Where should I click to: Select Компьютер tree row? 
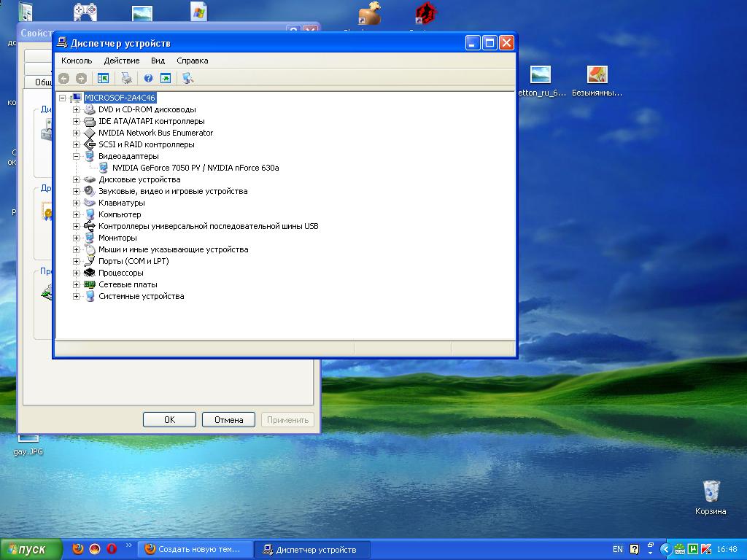(x=120, y=214)
